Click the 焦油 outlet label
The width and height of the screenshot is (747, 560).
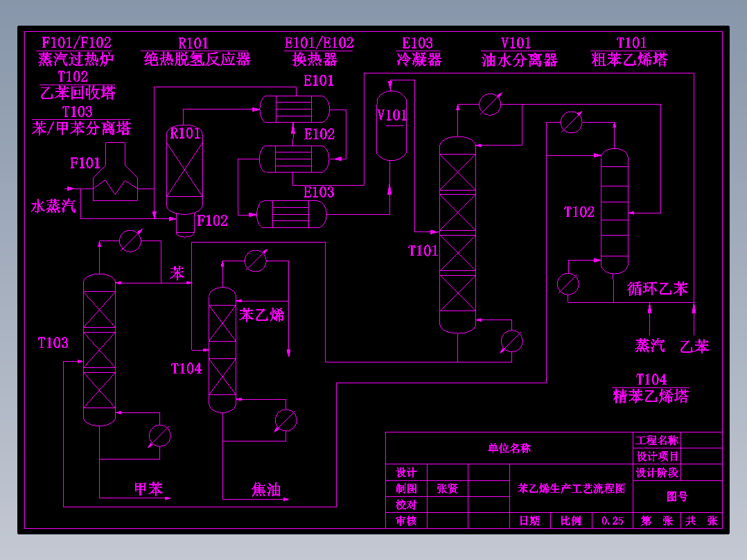266,489
